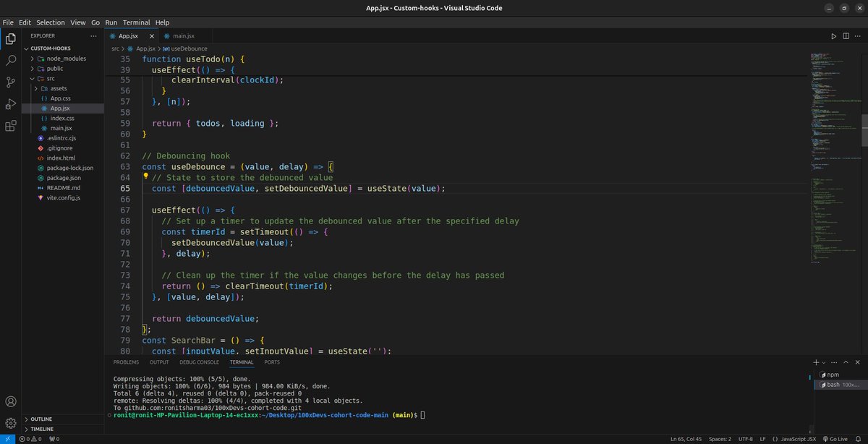Open App.css in the explorer
Image resolution: width=868 pixels, height=444 pixels.
pos(61,98)
